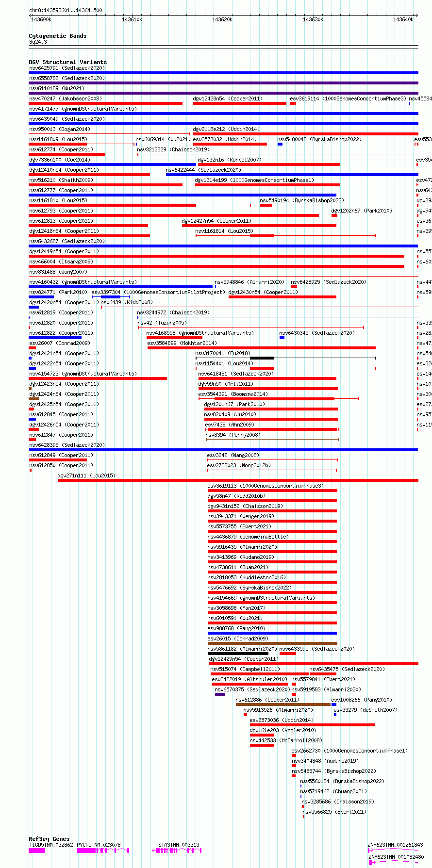Open nsv5861182 (Almarri2020) variant
This screenshot has height=868, width=432.
[243, 649]
